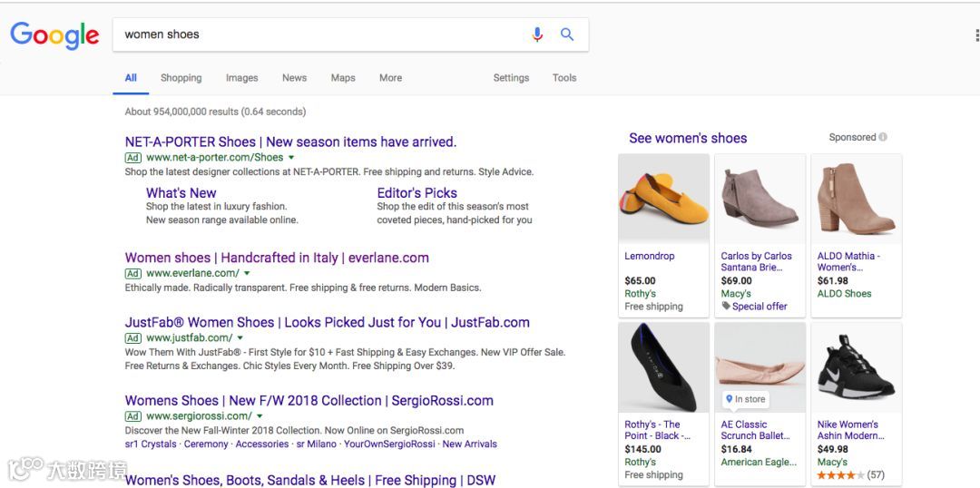
Task: Switch to the Images tab
Action: click(x=242, y=78)
